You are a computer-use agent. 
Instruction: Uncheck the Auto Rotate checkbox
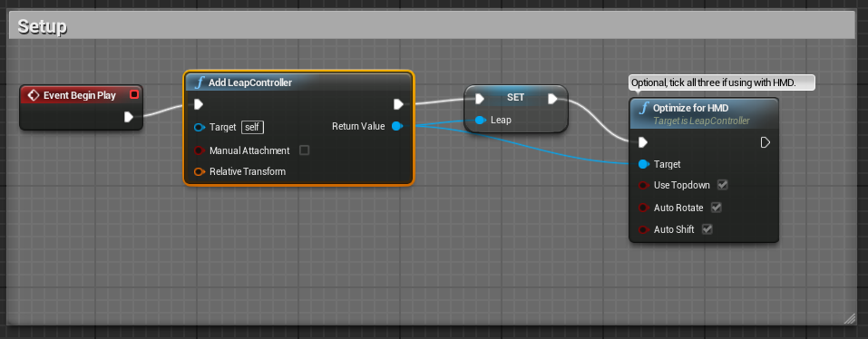click(716, 208)
